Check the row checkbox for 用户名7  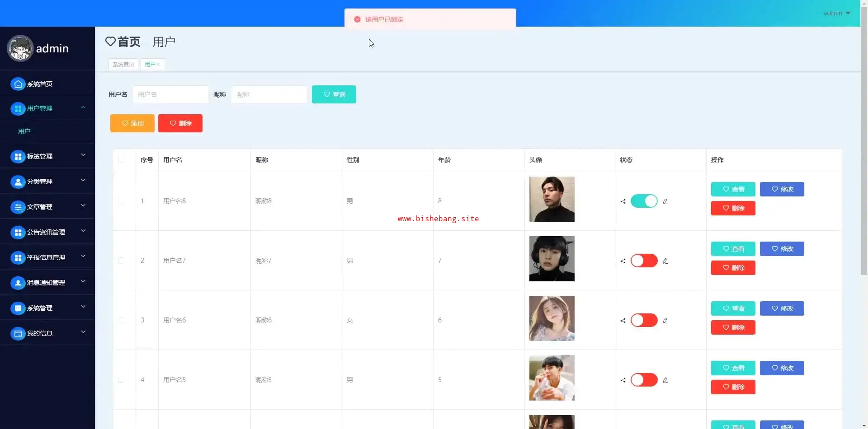(x=121, y=261)
